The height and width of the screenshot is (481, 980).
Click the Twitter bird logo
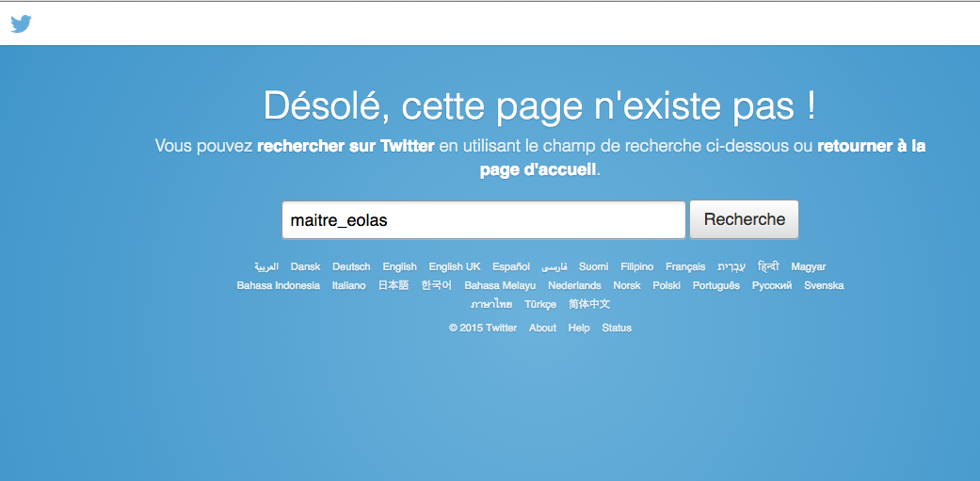pyautogui.click(x=22, y=24)
